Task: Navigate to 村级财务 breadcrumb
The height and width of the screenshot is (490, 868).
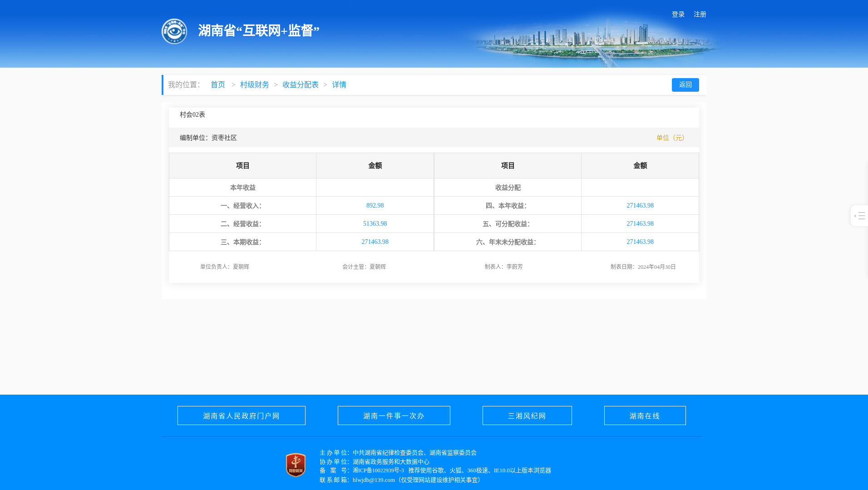Action: 255,85
